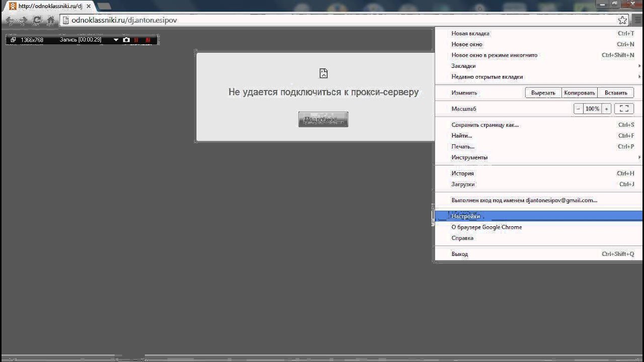Choose 'Найти...' from the menu
The height and width of the screenshot is (362, 644).
coord(538,136)
